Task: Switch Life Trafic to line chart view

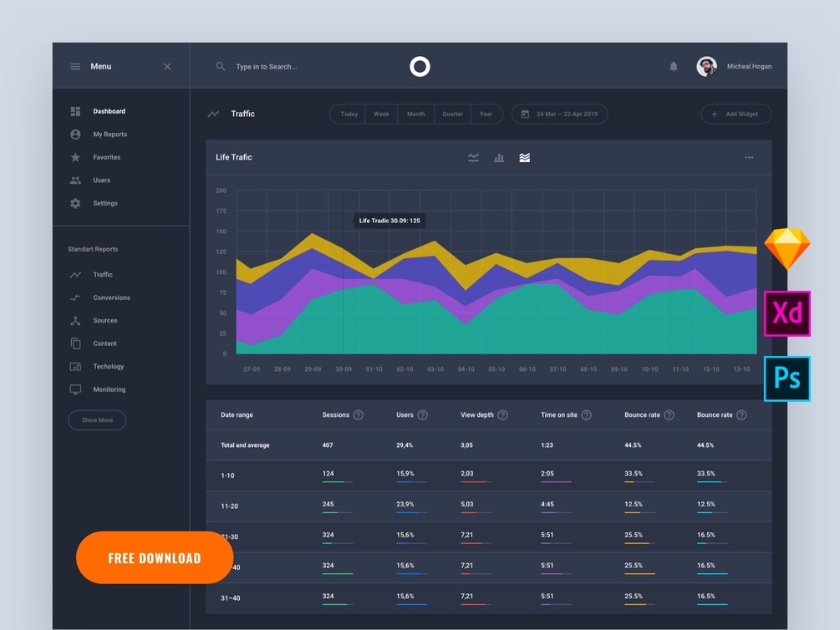Action: click(474, 157)
